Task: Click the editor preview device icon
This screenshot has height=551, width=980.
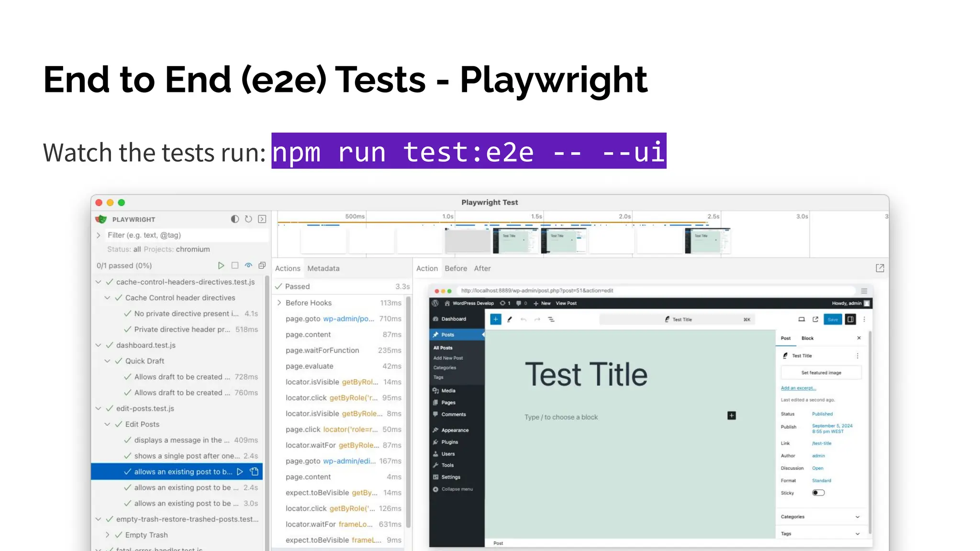Action: point(802,319)
